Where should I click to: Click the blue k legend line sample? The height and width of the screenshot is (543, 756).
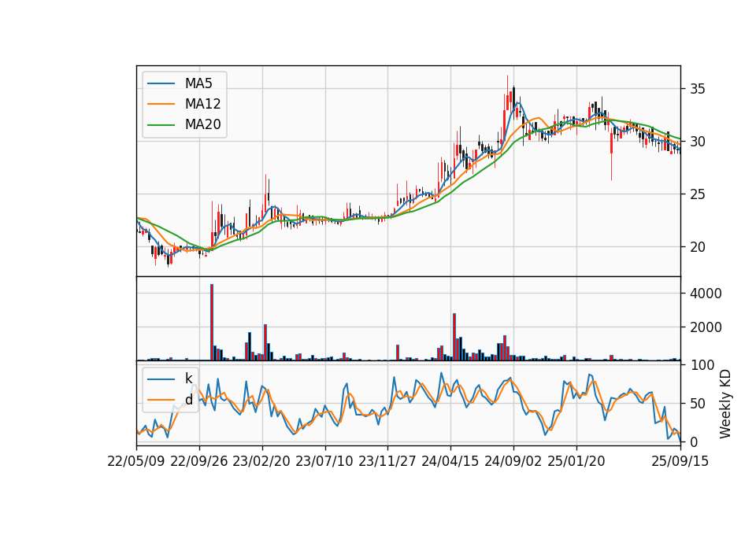(x=161, y=379)
